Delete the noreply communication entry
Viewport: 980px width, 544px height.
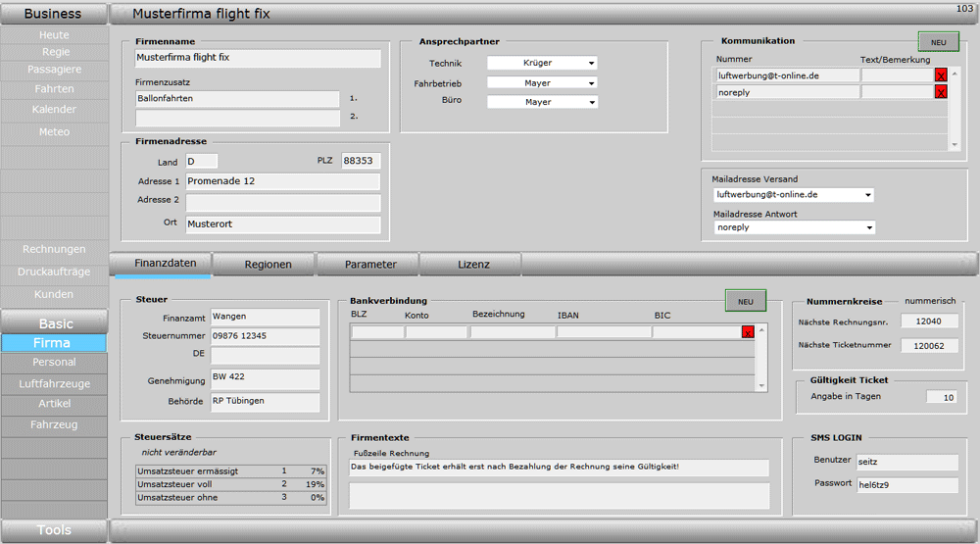(941, 92)
